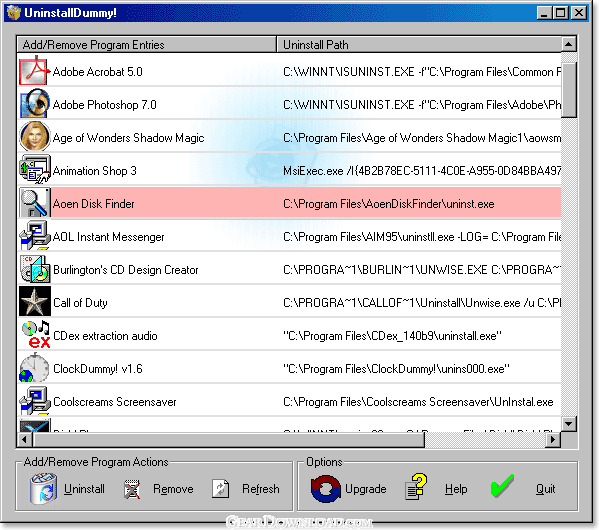Click the BURLIN~1\UNWISE.EXE path
Screen dimensions: 599x530
tap(422, 270)
